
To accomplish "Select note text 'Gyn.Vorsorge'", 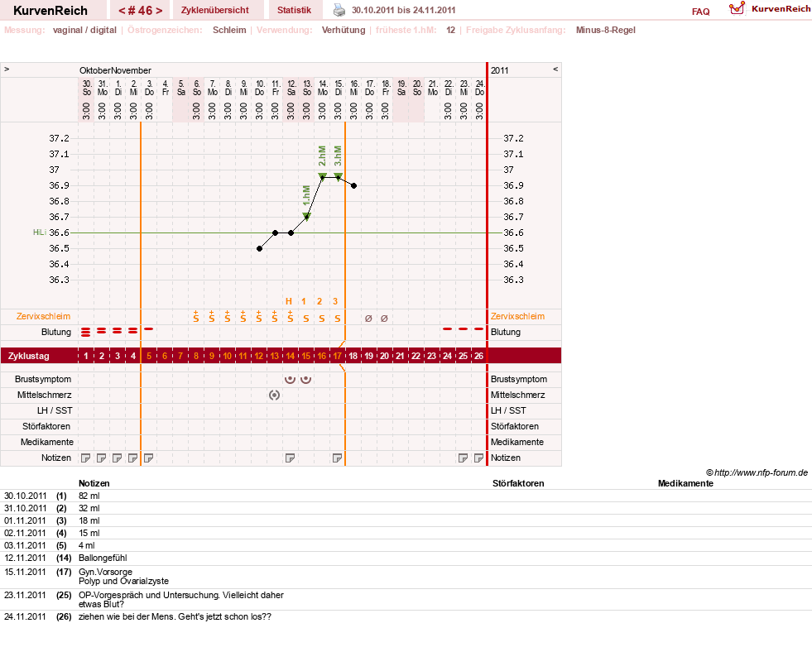I will [105, 572].
